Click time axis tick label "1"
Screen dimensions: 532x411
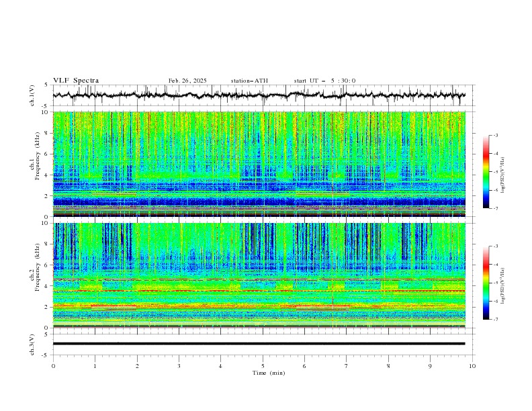tap(95, 366)
